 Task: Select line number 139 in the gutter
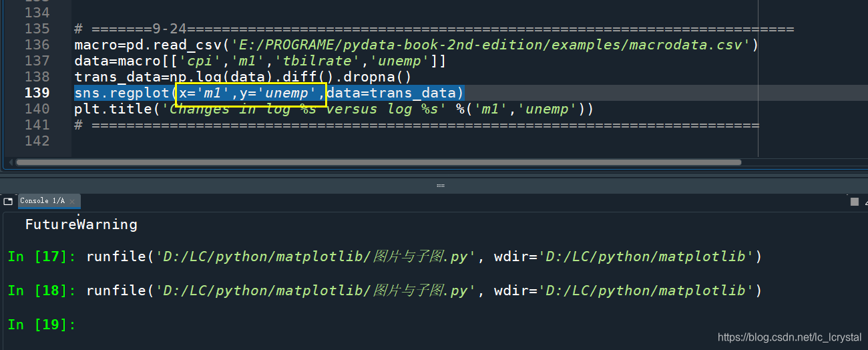tap(37, 93)
